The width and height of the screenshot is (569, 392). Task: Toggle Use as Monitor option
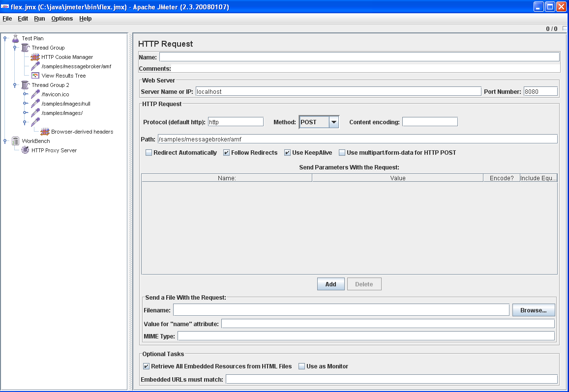tap(302, 366)
